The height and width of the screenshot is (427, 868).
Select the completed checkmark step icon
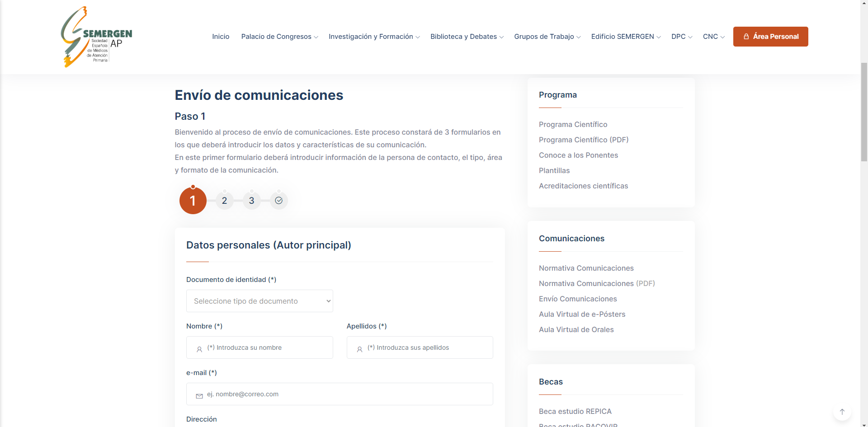point(278,201)
